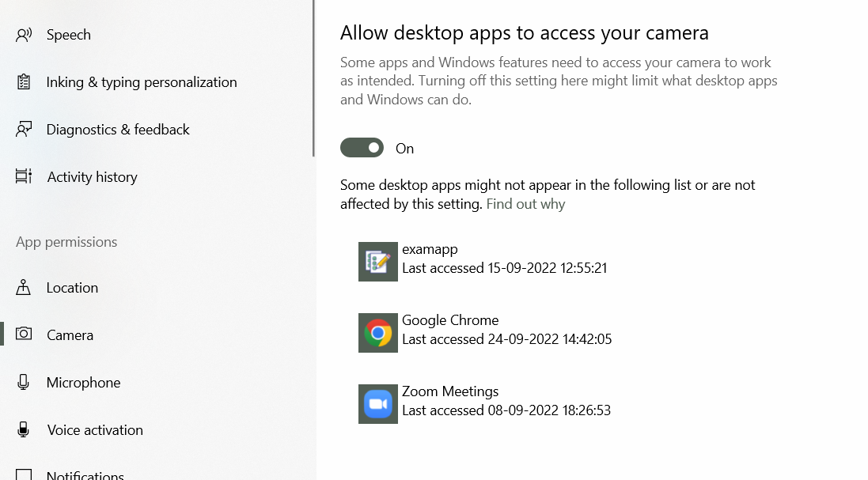Click the 'Allow desktop apps' camera heading
Viewport: 868px width, 480px height.
[524, 32]
